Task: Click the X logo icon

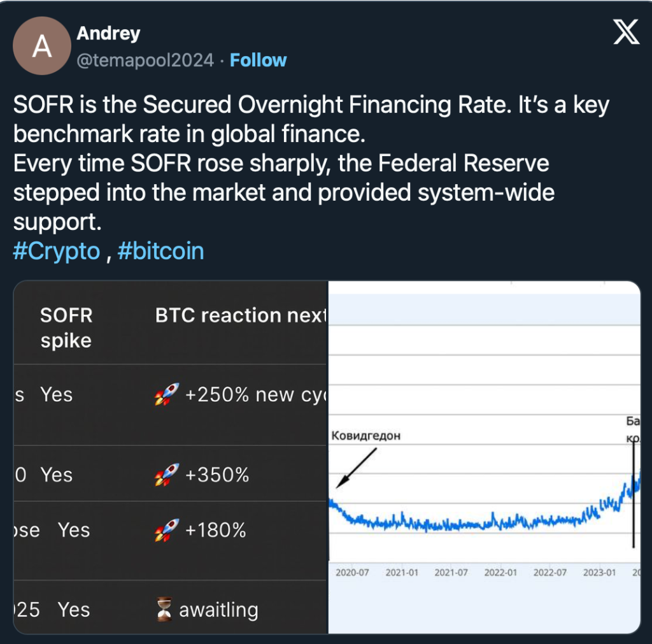Action: tap(626, 31)
